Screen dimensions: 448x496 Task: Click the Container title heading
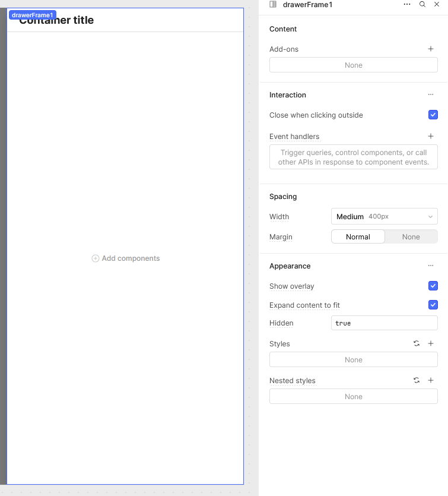click(56, 20)
